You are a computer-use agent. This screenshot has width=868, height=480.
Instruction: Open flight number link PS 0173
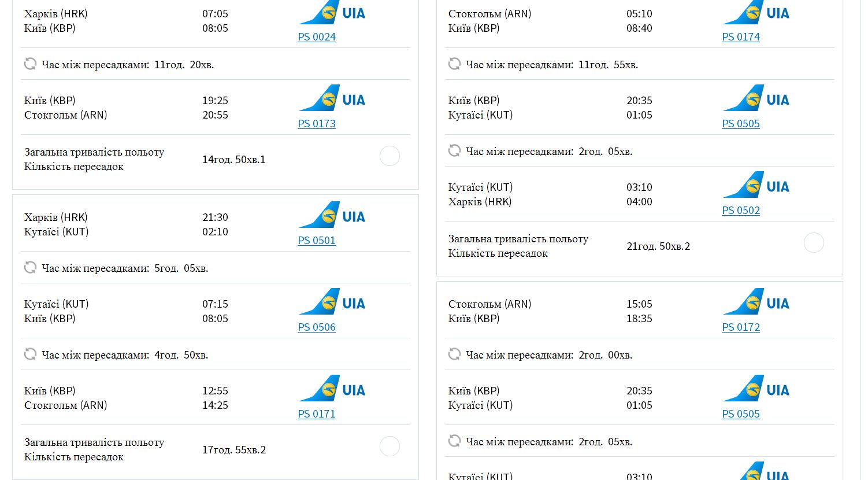317,124
